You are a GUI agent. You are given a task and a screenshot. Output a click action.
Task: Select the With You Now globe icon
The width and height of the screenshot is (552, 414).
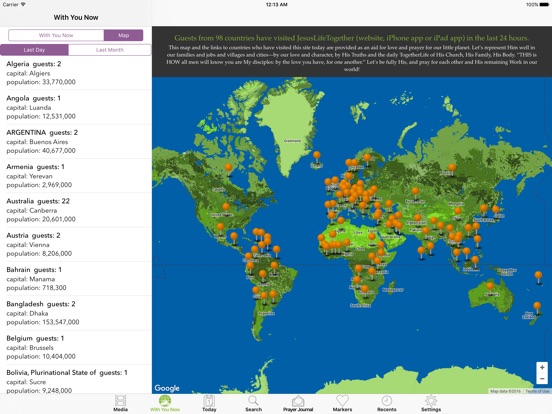165,401
